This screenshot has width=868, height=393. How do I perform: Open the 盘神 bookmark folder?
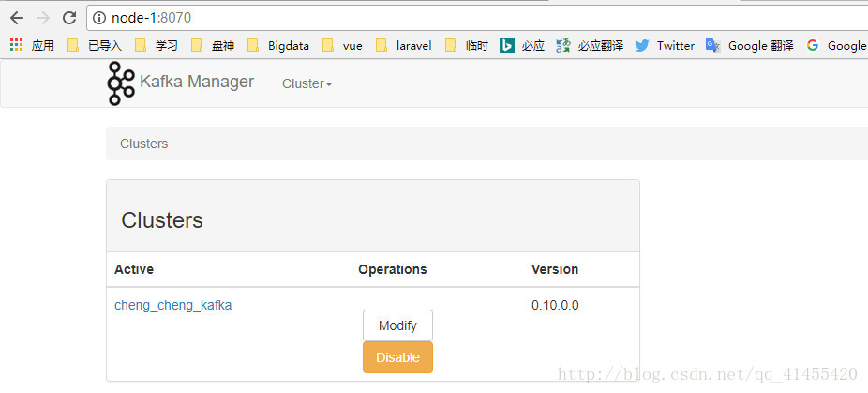(213, 45)
